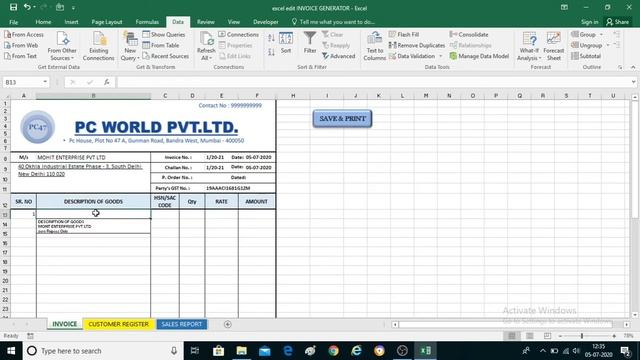Image resolution: width=640 pixels, height=360 pixels.
Task: Open the Group dropdown
Action: pos(601,35)
